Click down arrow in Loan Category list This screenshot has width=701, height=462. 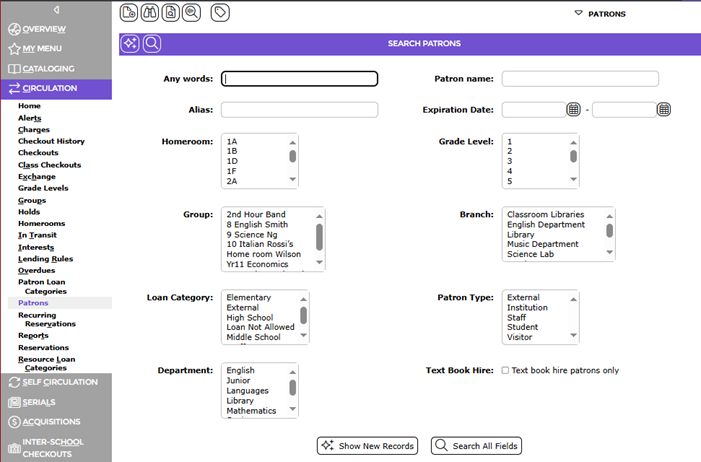(304, 335)
